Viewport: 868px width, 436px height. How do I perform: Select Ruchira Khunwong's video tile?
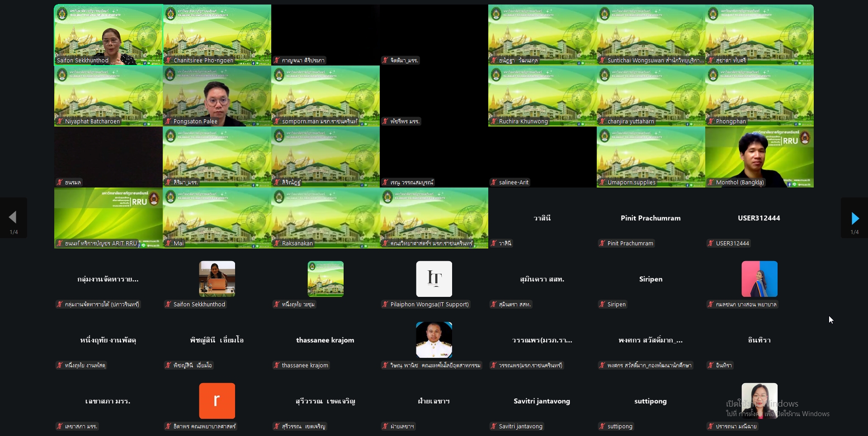(x=542, y=96)
